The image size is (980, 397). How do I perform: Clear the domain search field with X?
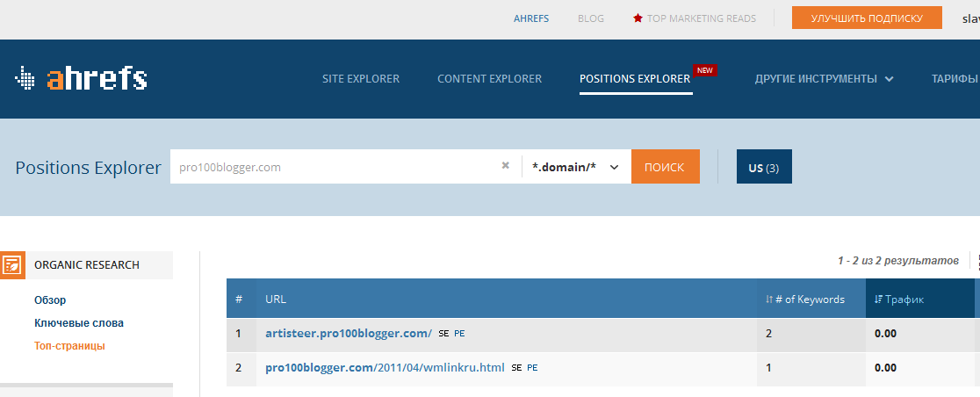(x=505, y=166)
